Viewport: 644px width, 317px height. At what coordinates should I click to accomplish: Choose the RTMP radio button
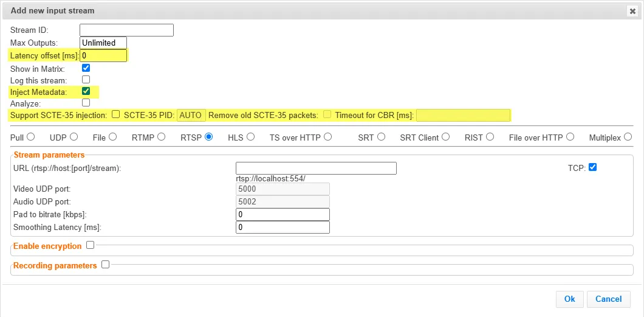161,136
